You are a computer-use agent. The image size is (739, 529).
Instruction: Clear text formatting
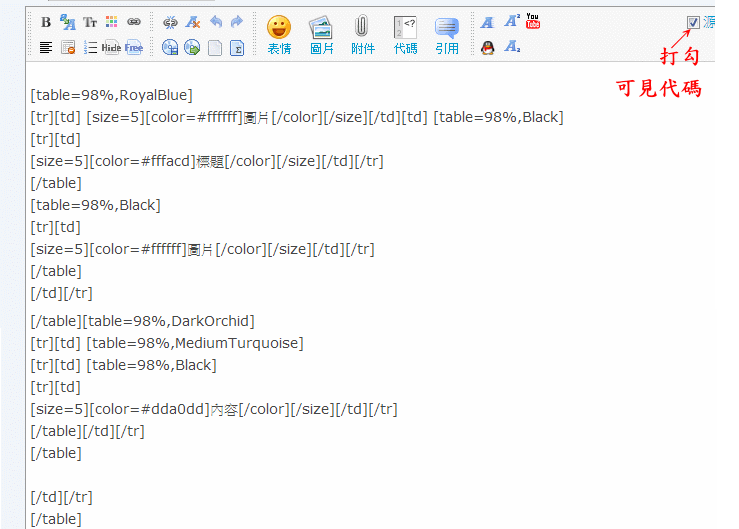pos(192,22)
